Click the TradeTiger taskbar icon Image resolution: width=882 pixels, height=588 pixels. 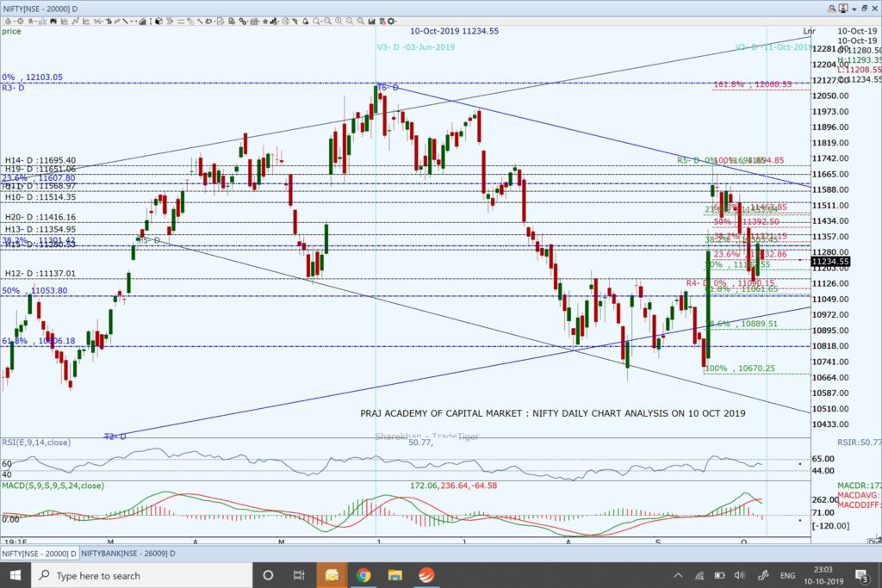pyautogui.click(x=426, y=575)
